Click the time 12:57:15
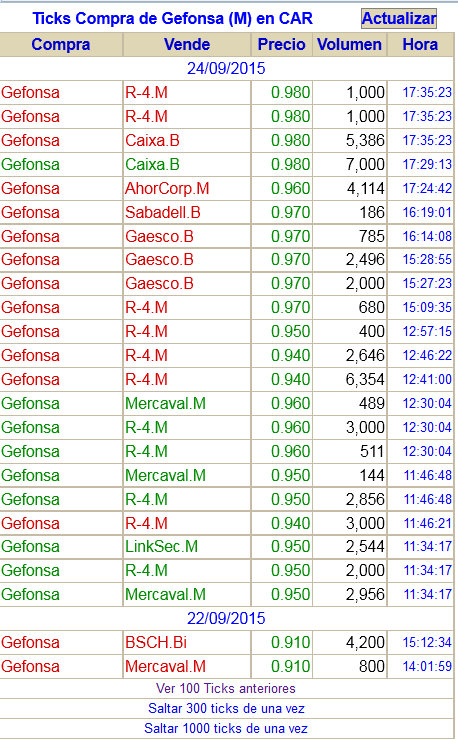Viewport: 458px width, 740px height. click(427, 331)
